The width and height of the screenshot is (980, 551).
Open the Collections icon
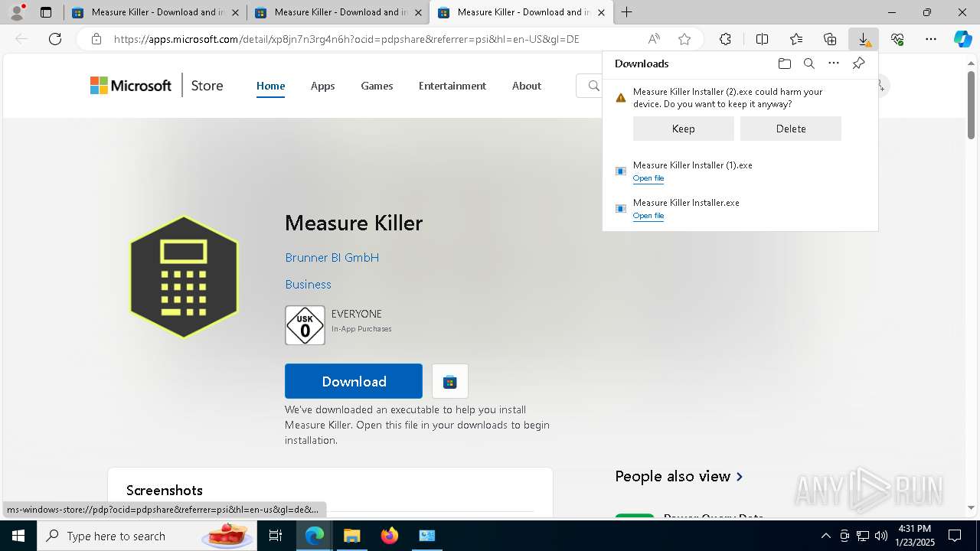click(830, 39)
